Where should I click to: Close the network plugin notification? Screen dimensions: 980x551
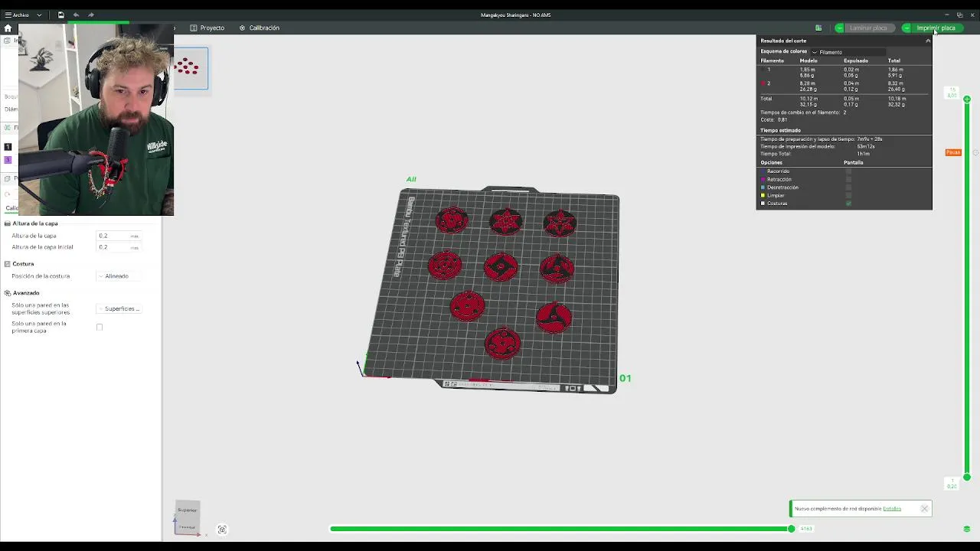pos(924,509)
